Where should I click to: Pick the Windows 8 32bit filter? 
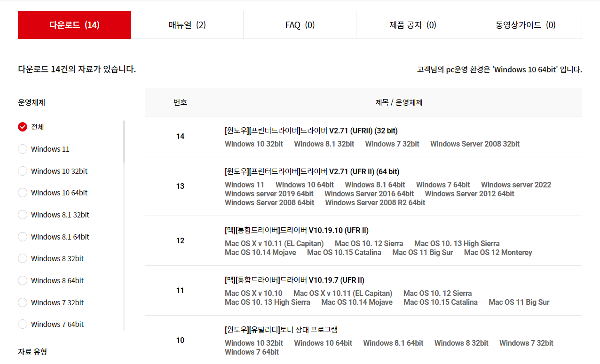pos(23,258)
